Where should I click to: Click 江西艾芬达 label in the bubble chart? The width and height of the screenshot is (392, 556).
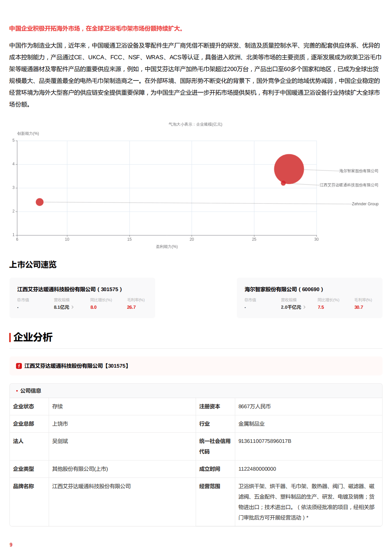coord(349,185)
